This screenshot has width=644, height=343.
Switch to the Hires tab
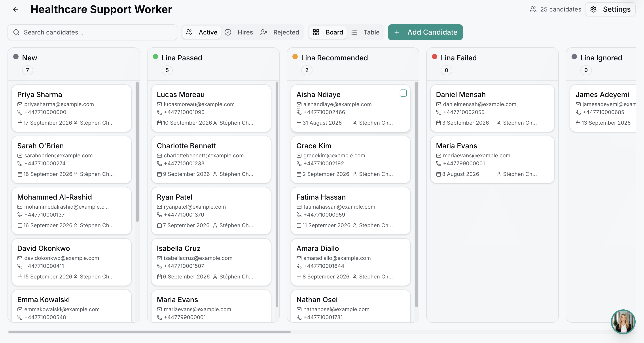[x=239, y=32]
